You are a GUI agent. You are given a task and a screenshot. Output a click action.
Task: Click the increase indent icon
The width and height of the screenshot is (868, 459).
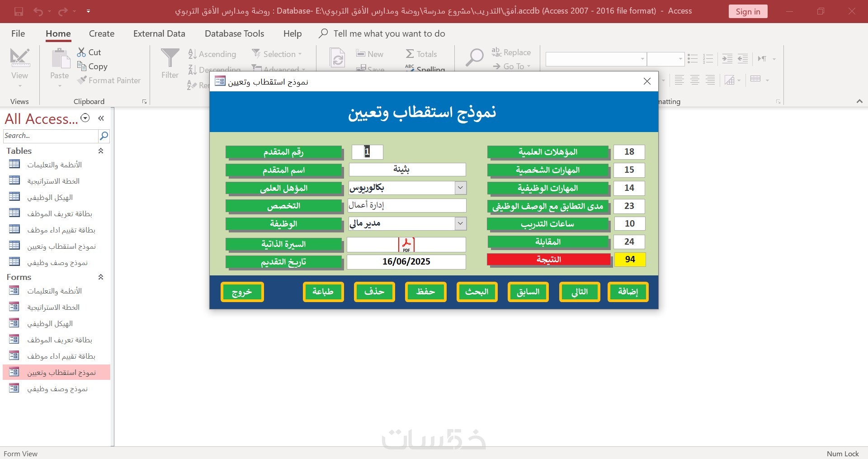[727, 59]
